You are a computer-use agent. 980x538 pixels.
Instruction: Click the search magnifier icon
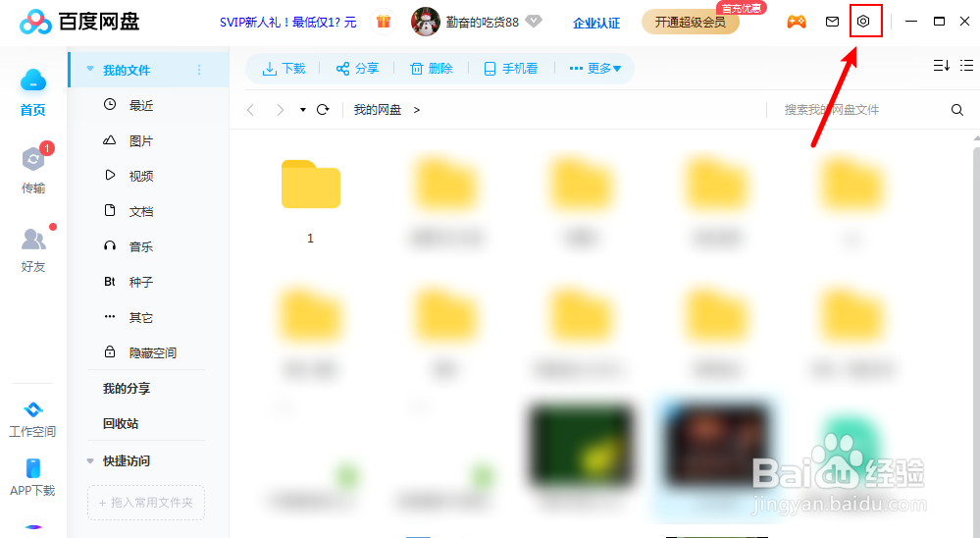[x=956, y=110]
